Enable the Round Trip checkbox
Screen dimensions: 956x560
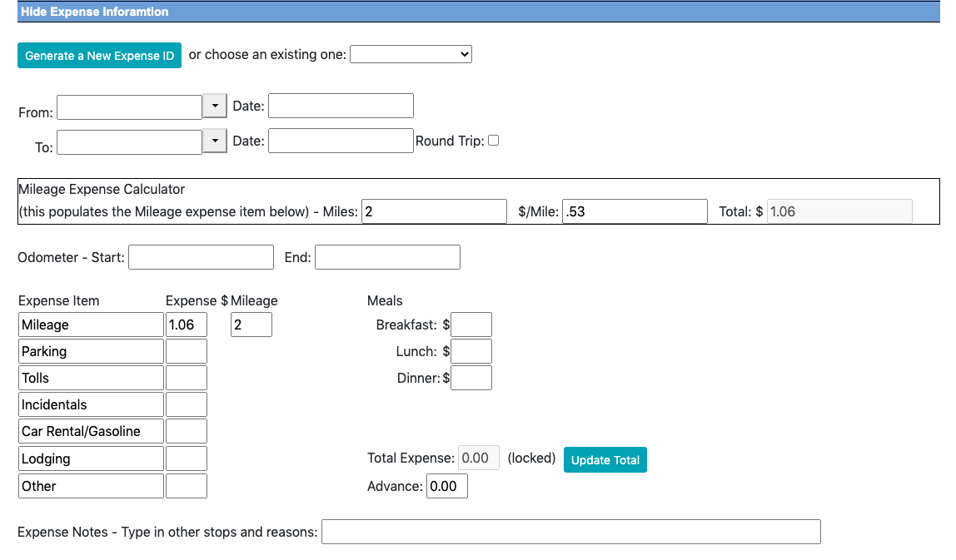493,141
